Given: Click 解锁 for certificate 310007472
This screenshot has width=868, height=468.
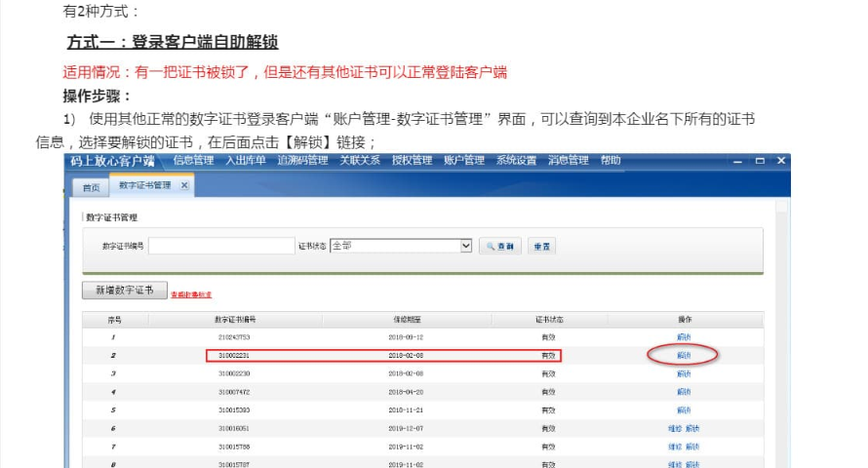Looking at the screenshot, I should tap(685, 392).
